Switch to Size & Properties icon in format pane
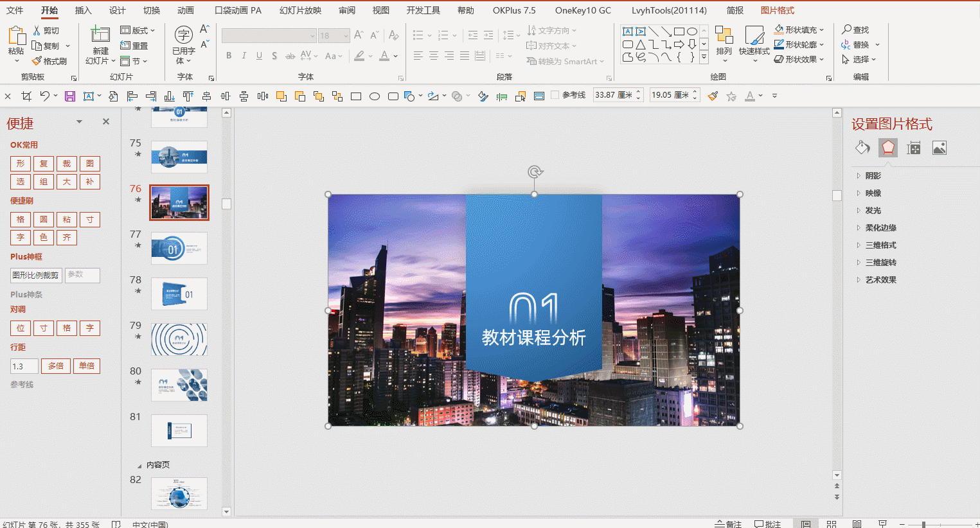Viewport: 980px width, 528px height. point(913,148)
